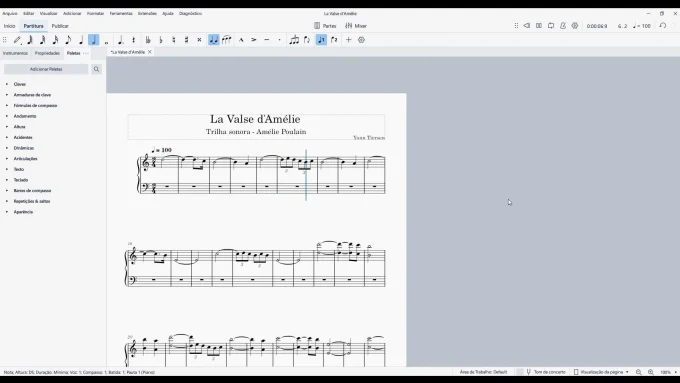Open Ajuda menu
Viewport: 680px width, 383px height.
click(168, 13)
